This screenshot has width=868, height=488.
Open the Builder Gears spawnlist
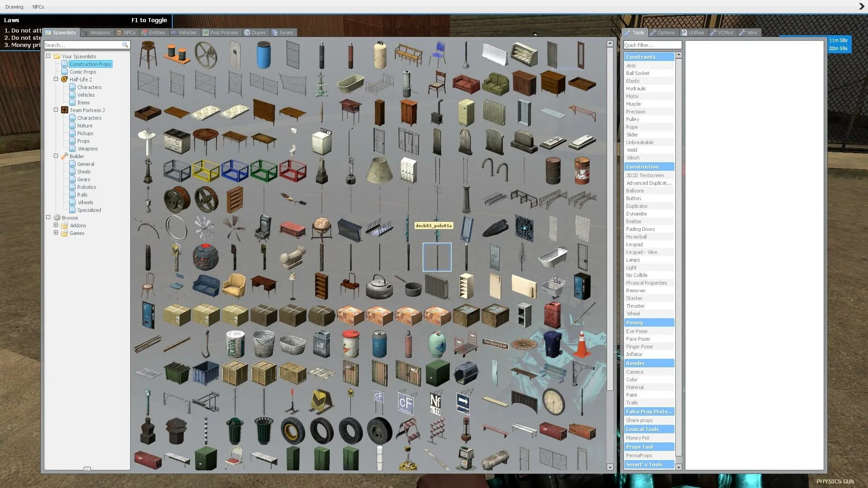pos(84,179)
